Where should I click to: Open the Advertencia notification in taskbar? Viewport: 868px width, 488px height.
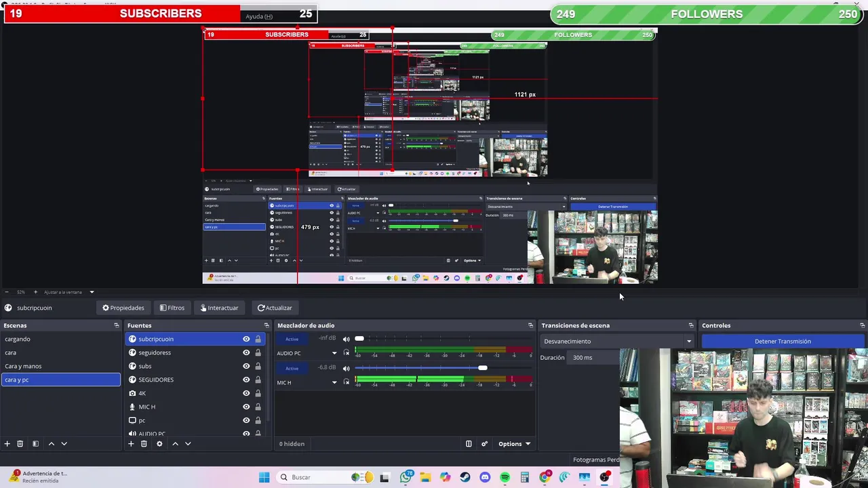pos(39,477)
